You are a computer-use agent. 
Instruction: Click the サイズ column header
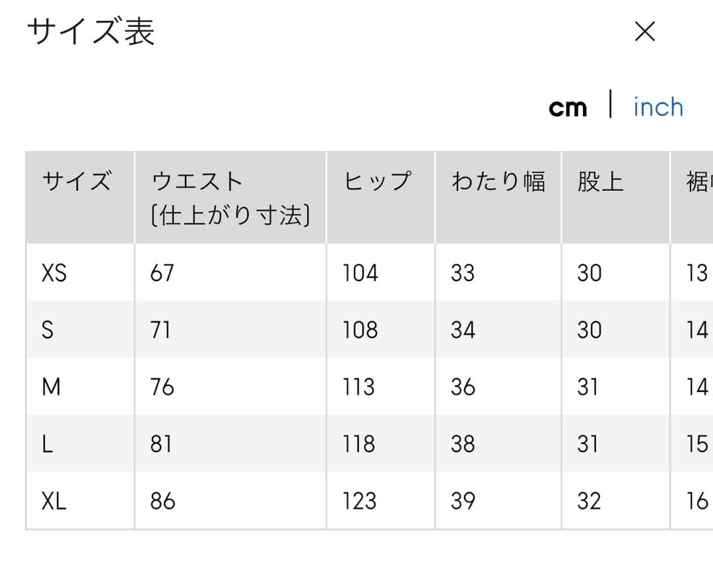[77, 181]
